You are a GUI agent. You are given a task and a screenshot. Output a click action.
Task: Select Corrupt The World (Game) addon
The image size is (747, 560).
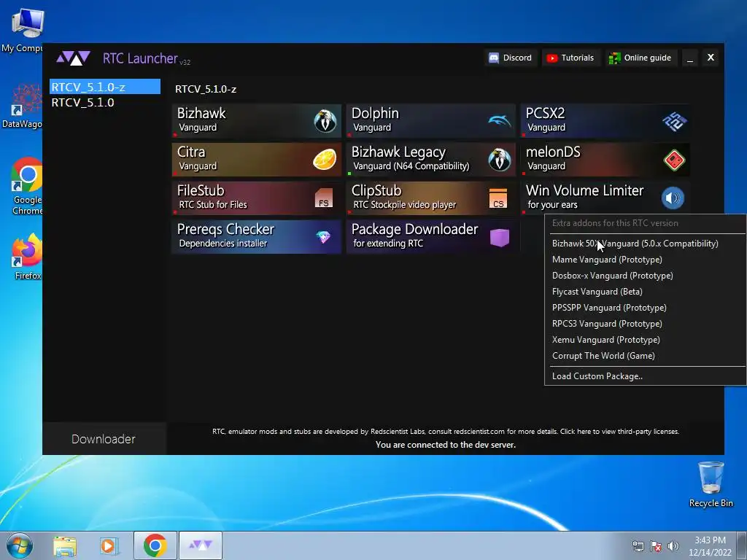[603, 356]
